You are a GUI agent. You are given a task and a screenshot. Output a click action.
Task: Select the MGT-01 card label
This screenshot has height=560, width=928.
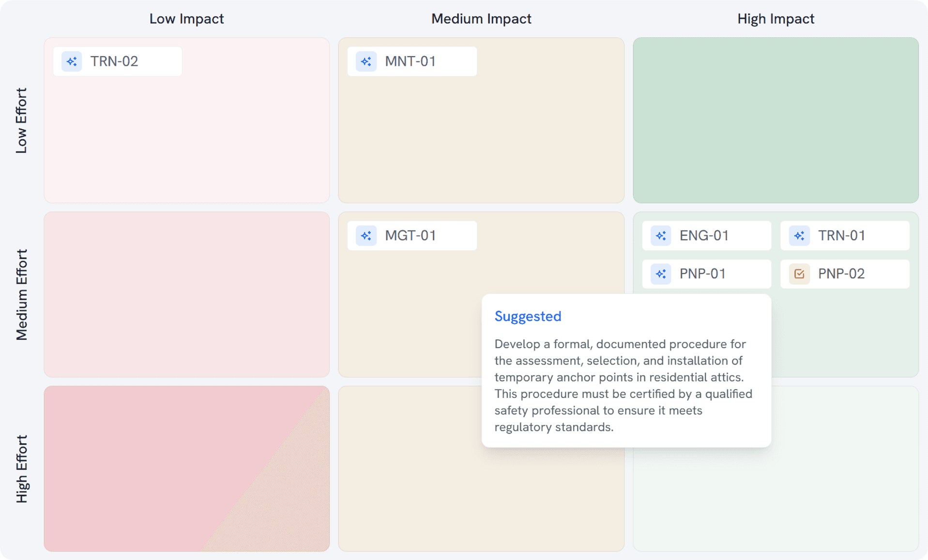coord(411,236)
